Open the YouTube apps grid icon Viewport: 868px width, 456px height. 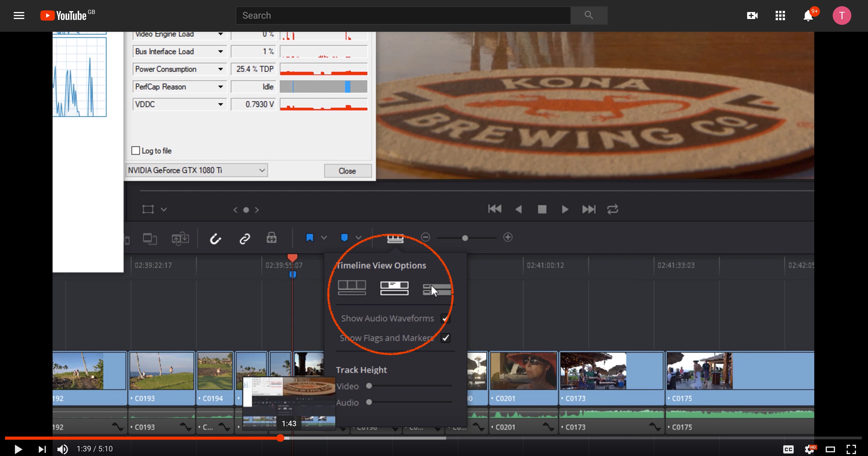point(780,16)
